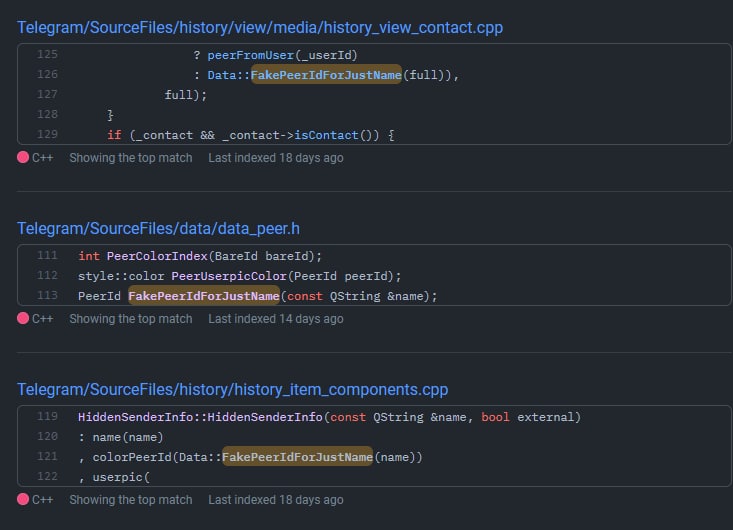Click 'Showing the top match' under data_peer.h
Image resolution: width=733 pixels, height=530 pixels.
(x=131, y=319)
